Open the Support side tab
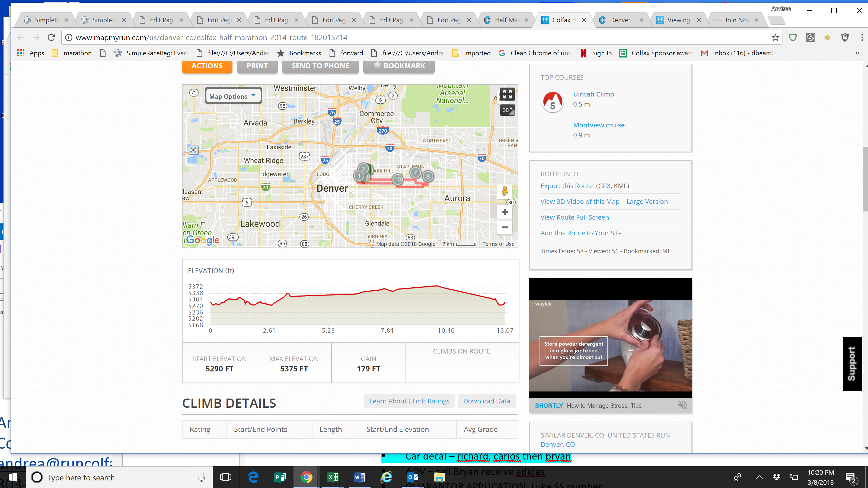The image size is (868, 488). (x=852, y=364)
